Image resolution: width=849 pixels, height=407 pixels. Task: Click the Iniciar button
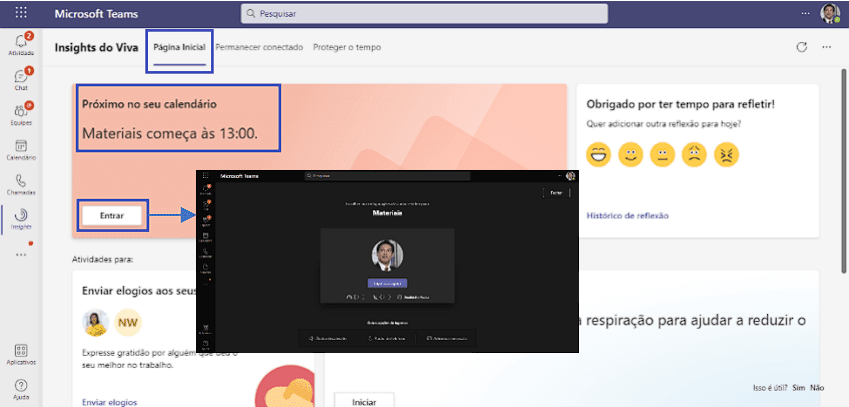click(x=364, y=402)
